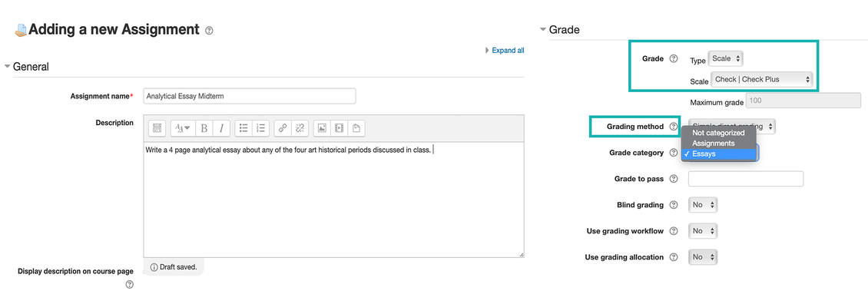Screen dimensions: 868x304
Task: Apply bold formatting in the description editor
Action: (204, 128)
